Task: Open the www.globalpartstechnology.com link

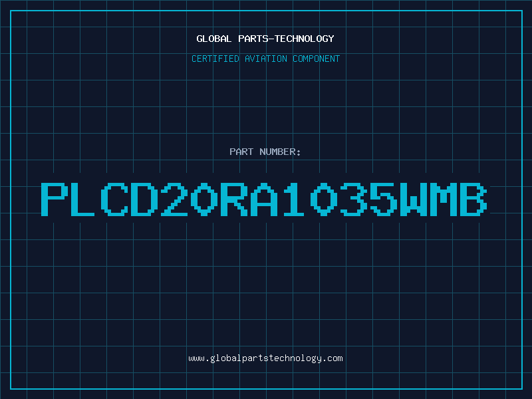Action: click(265, 358)
